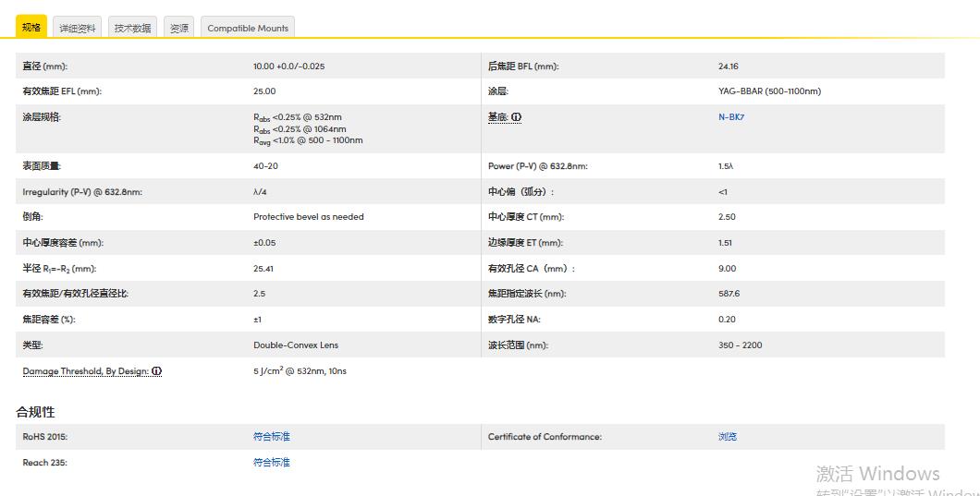
Task: Click the Certificate of Conformance label
Action: [x=545, y=437]
